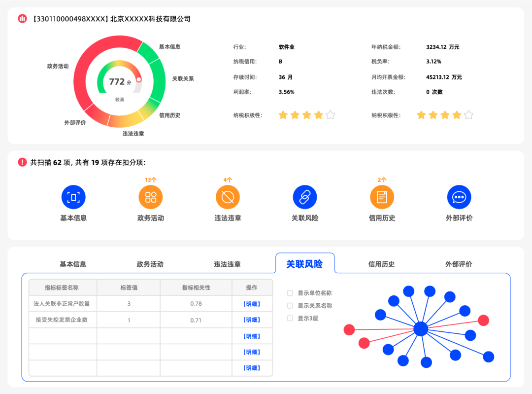The image size is (532, 394).
Task: Open the 外部评价 tab
Action: pos(459,264)
